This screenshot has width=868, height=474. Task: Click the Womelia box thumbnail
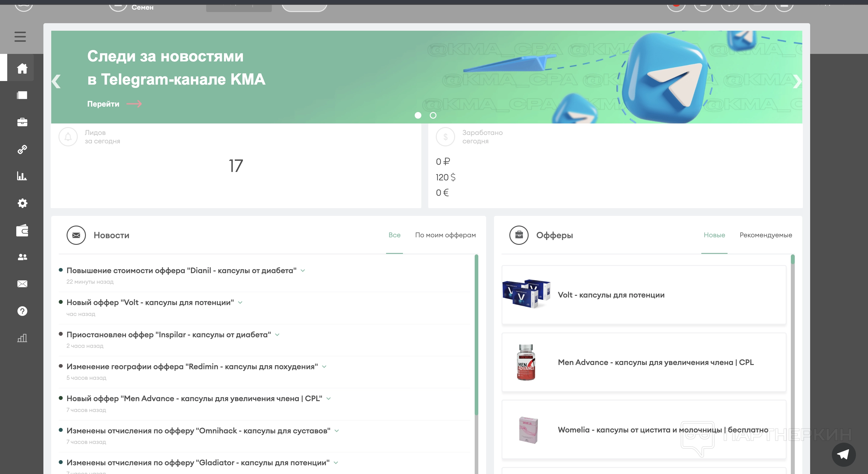coord(528,430)
